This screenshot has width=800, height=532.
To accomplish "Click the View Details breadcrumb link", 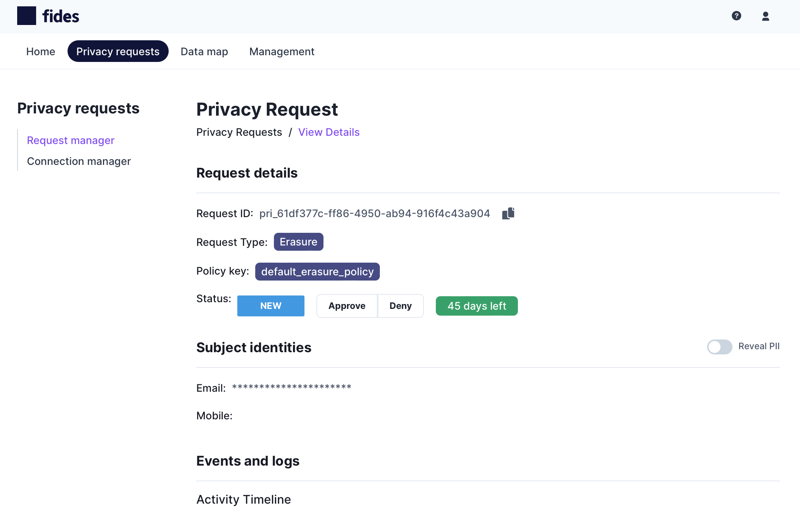I will tap(329, 132).
